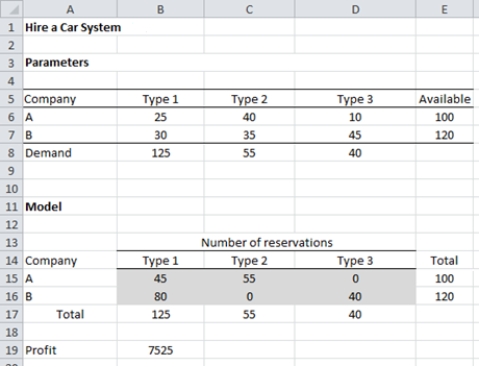Select cell with value 45 in row 7
Screen dimensions: 479x367
point(355,135)
